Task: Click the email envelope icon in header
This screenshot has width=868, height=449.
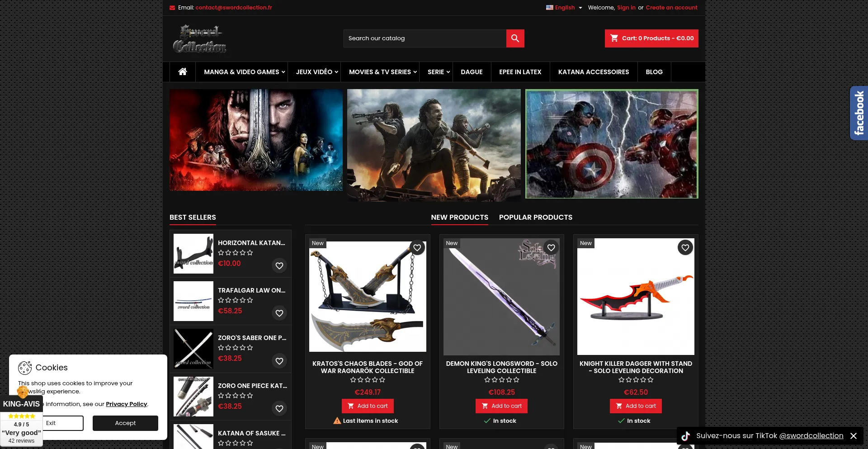Action: tap(172, 8)
